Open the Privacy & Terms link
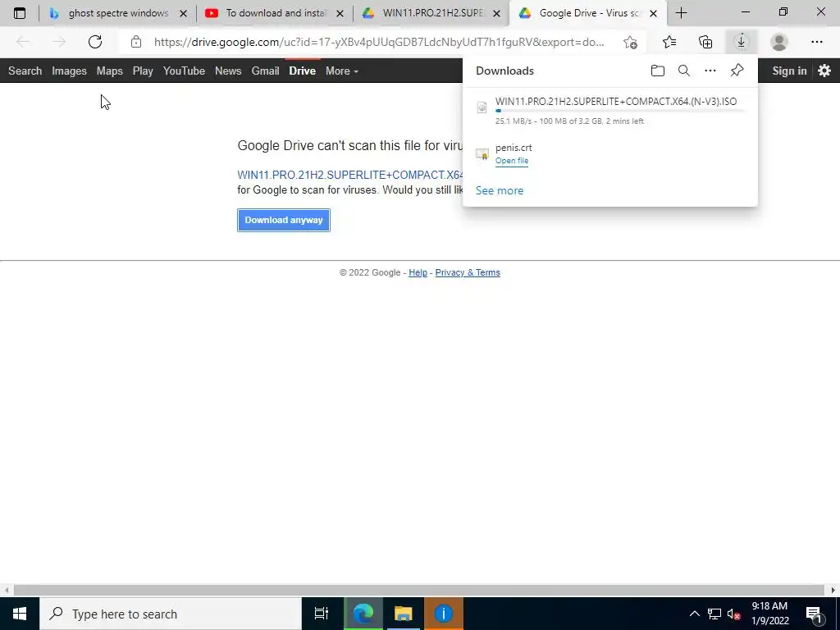The height and width of the screenshot is (630, 840). click(468, 272)
